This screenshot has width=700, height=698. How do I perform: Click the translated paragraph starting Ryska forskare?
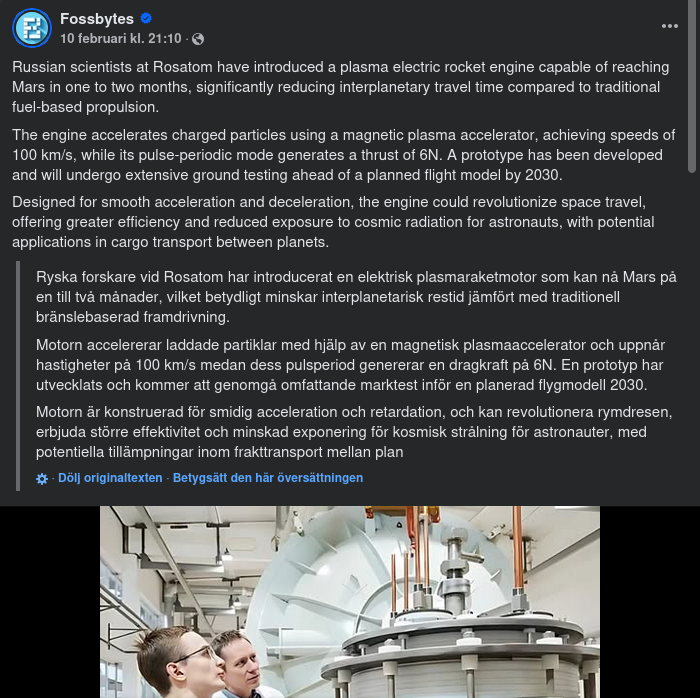tap(356, 297)
